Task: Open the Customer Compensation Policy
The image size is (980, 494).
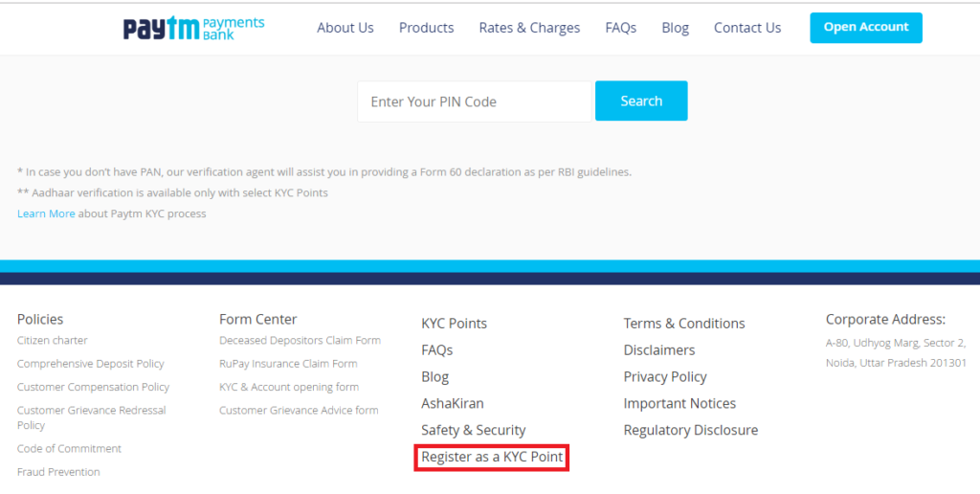Action: [x=93, y=387]
